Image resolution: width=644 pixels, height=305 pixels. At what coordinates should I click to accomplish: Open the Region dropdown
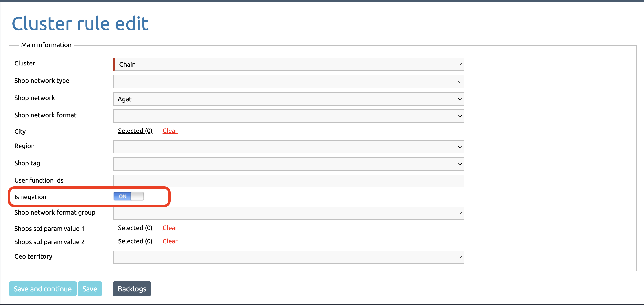(x=288, y=147)
